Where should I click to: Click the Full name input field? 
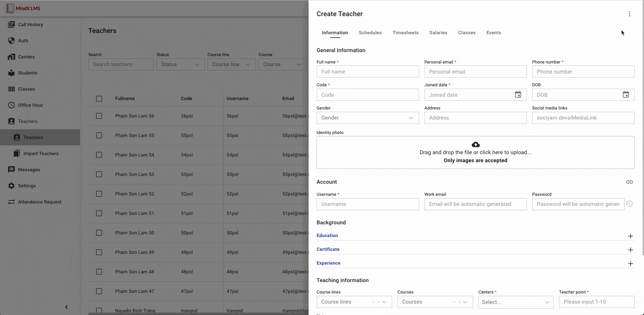point(367,72)
